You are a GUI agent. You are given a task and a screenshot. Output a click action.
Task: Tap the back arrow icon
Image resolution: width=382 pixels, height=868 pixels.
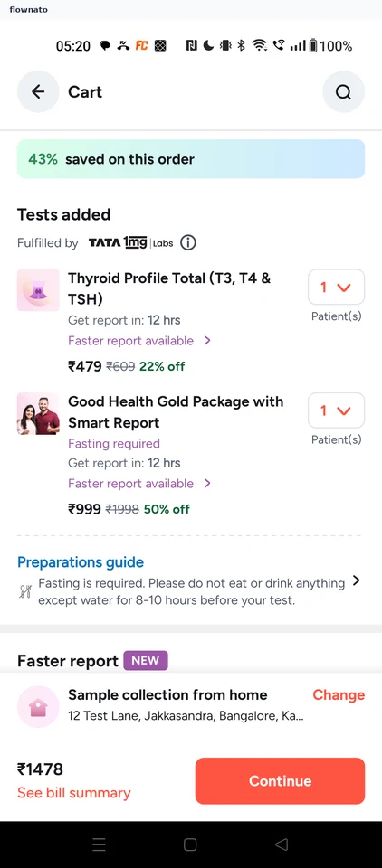coord(38,92)
